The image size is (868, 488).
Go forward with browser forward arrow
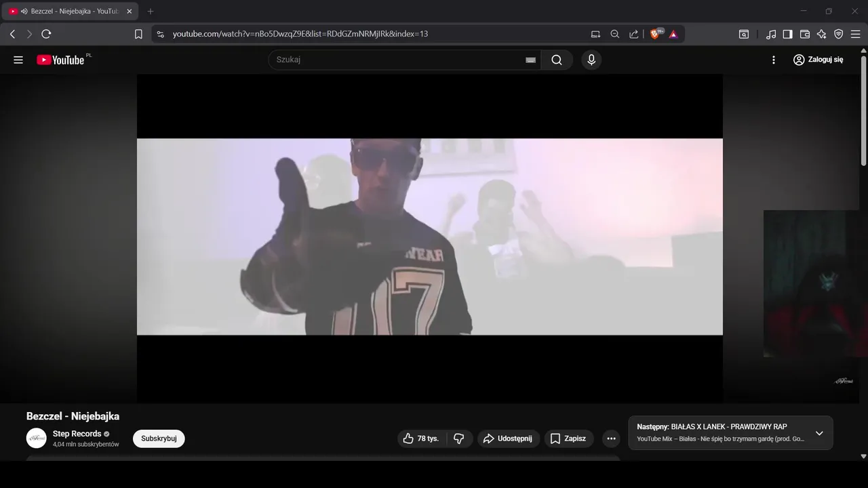(x=29, y=34)
